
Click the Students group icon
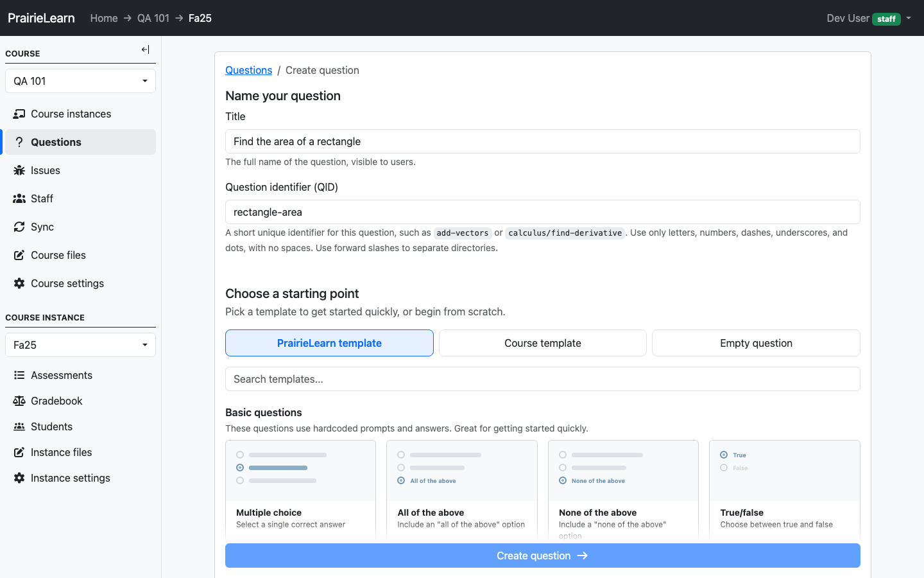point(19,426)
